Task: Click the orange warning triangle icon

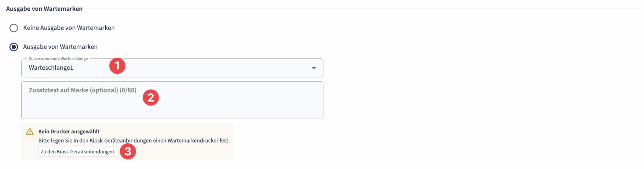Action: tap(30, 132)
